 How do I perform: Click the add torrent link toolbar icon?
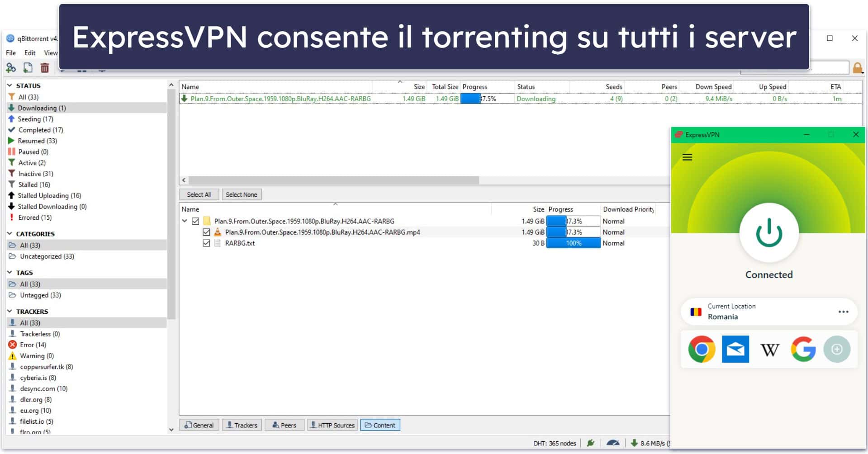point(11,68)
